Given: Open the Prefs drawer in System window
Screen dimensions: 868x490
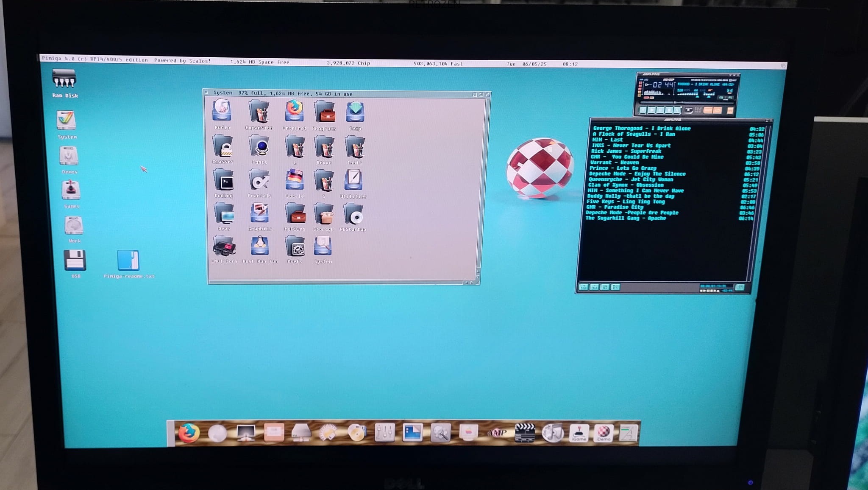Looking at the screenshot, I should 295,246.
